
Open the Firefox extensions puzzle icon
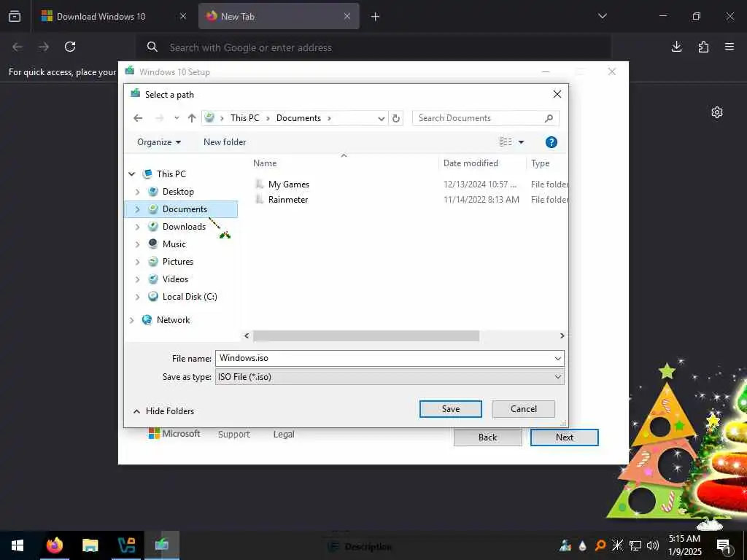[703, 47]
